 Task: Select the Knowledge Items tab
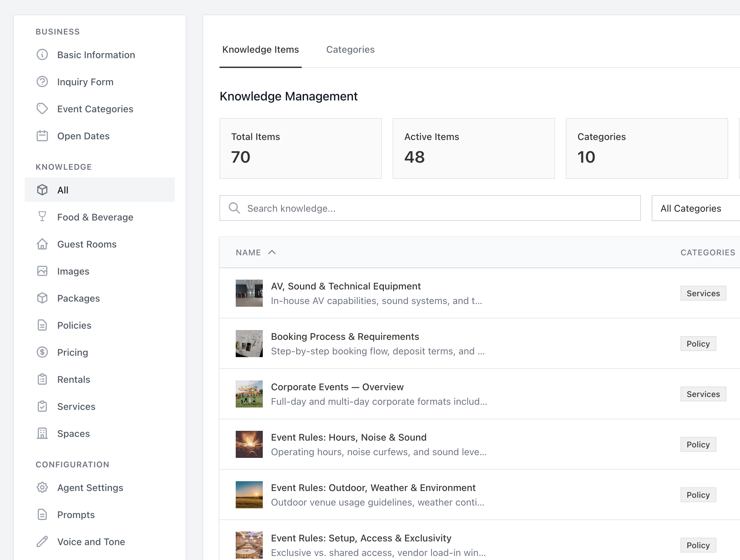tap(260, 49)
